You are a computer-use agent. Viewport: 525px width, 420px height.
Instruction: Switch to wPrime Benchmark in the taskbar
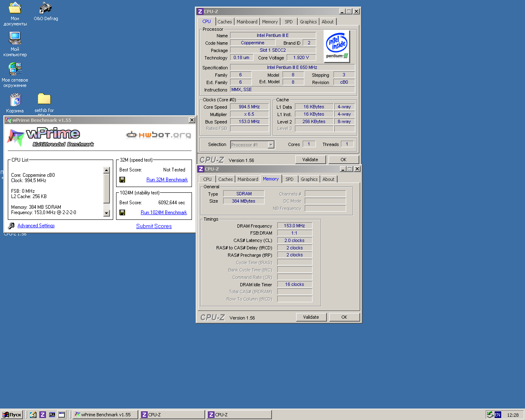click(x=105, y=415)
